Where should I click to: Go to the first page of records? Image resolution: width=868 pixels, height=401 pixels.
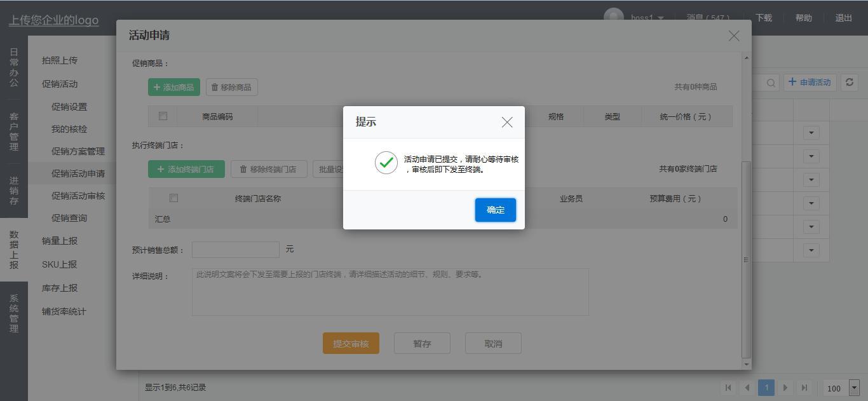(728, 388)
